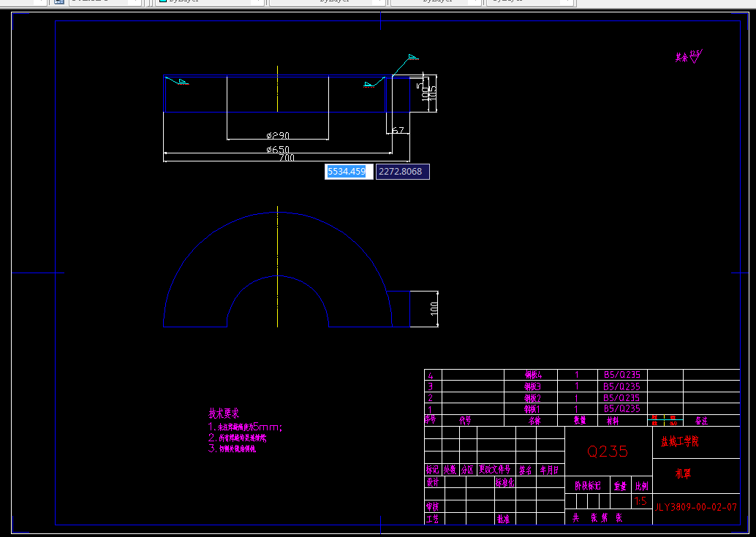Select technical requirement line 1 mentioning 5mm
The image size is (756, 537).
[246, 427]
